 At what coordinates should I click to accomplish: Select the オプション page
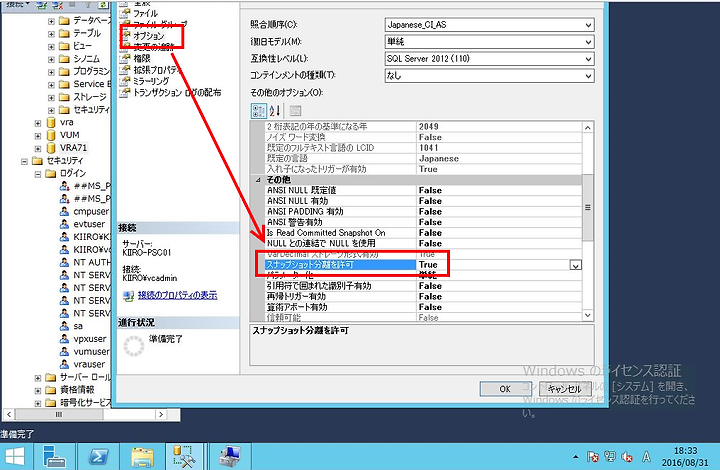click(x=148, y=35)
